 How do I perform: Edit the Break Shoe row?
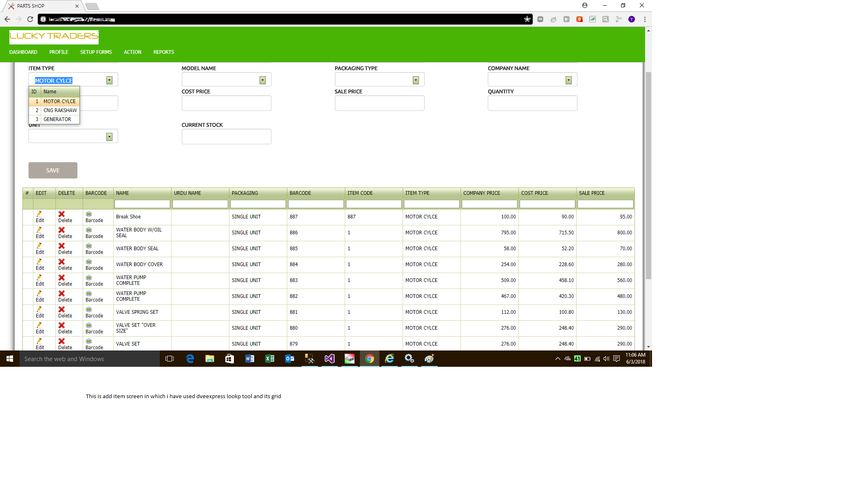point(40,217)
